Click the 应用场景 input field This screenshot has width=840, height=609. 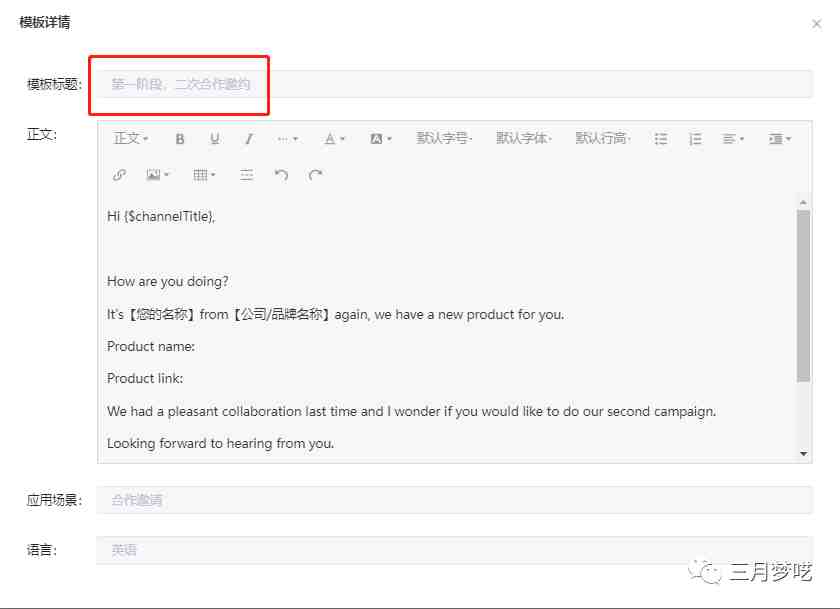click(455, 500)
